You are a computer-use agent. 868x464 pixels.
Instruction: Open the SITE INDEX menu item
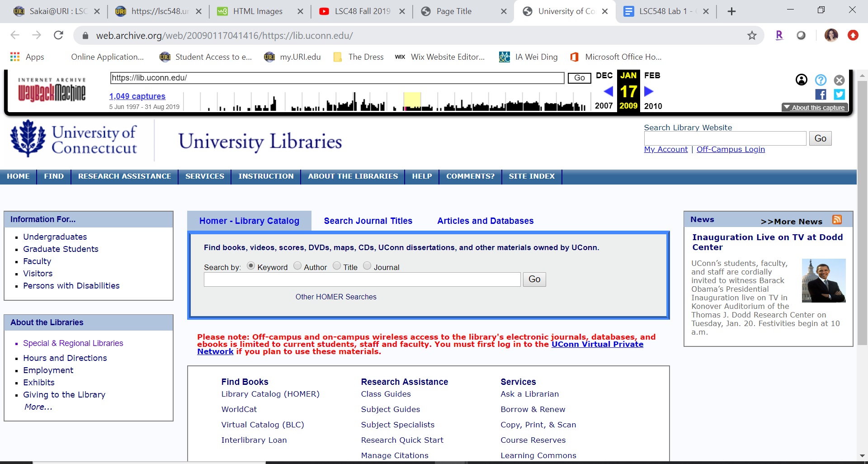pos(532,176)
